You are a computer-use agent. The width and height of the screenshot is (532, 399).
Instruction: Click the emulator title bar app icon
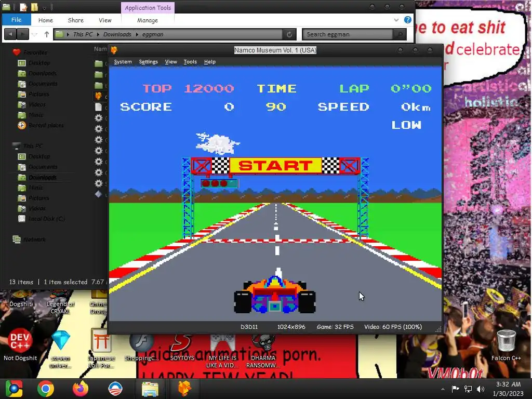114,50
